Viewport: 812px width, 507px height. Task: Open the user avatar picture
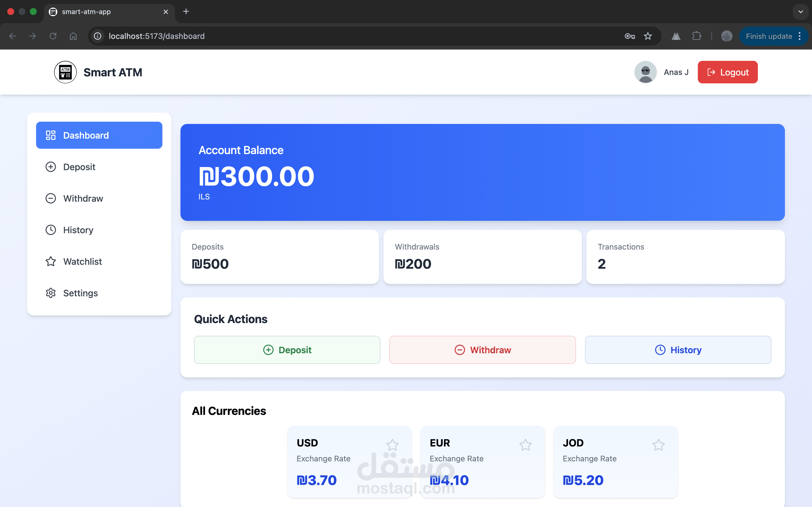(x=645, y=72)
